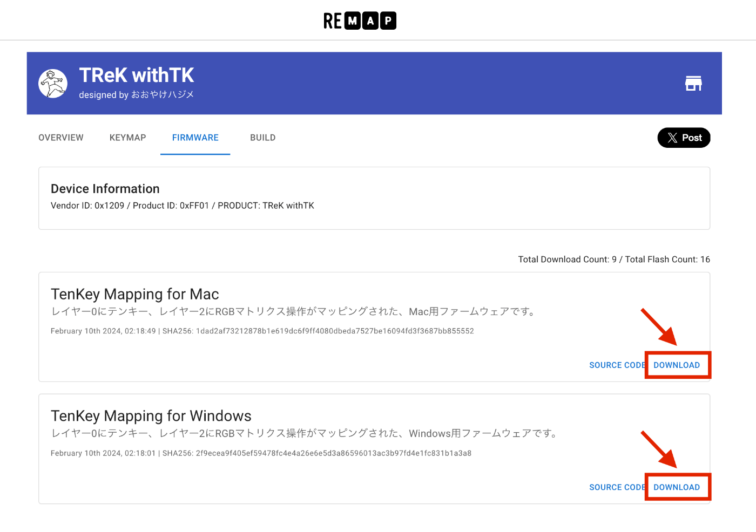Open source code for Windows firmware
The height and width of the screenshot is (532, 756).
(x=617, y=487)
